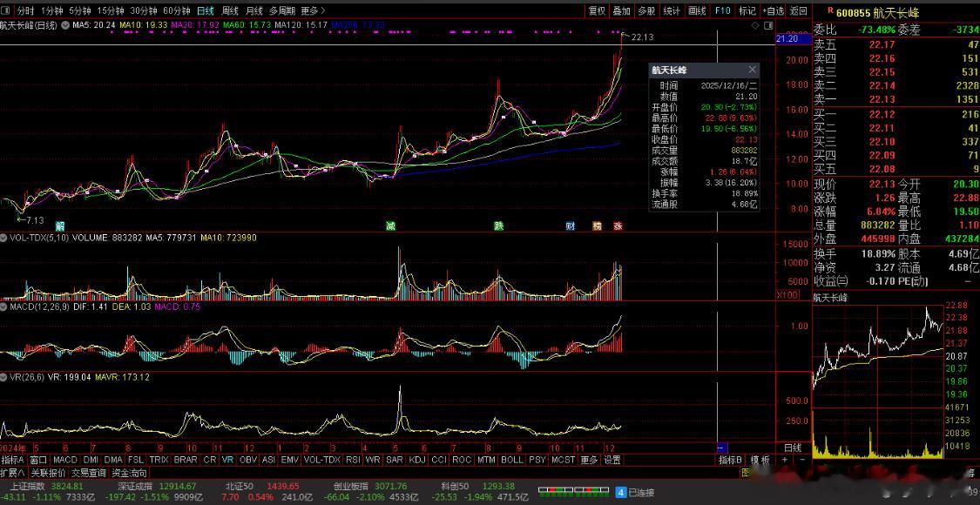Expand the 更多 indicators menu at bottom

(590, 460)
